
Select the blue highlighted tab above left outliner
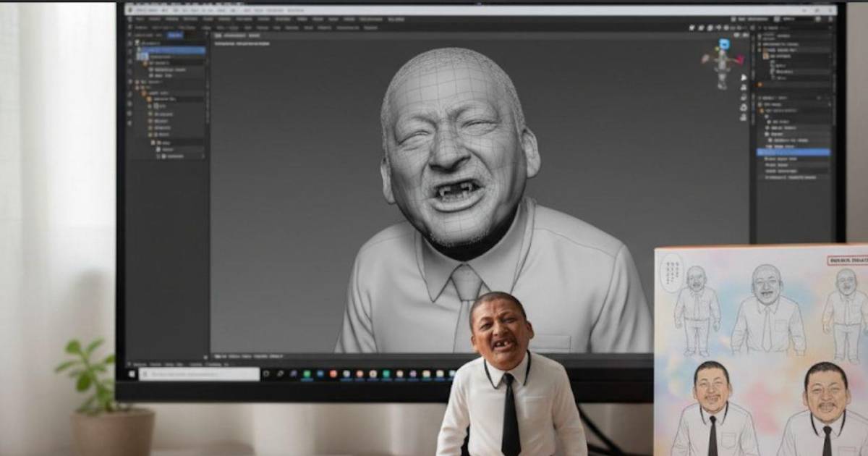174,35
